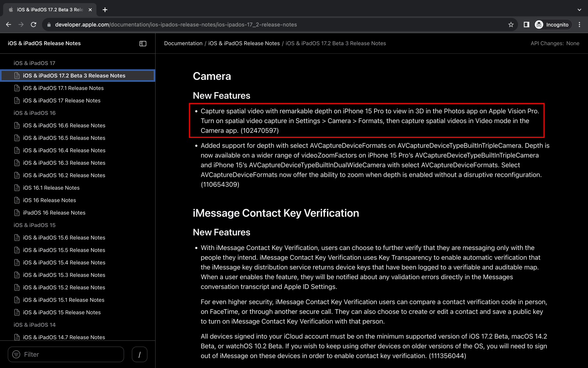The image size is (588, 368).
Task: Open iOS 16.1 Release Notes
Action: click(x=51, y=188)
